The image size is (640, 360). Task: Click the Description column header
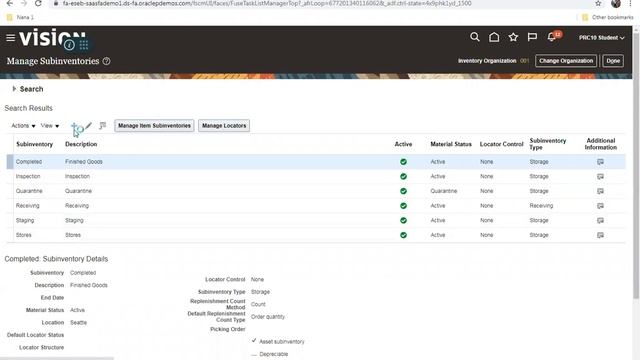(x=81, y=144)
